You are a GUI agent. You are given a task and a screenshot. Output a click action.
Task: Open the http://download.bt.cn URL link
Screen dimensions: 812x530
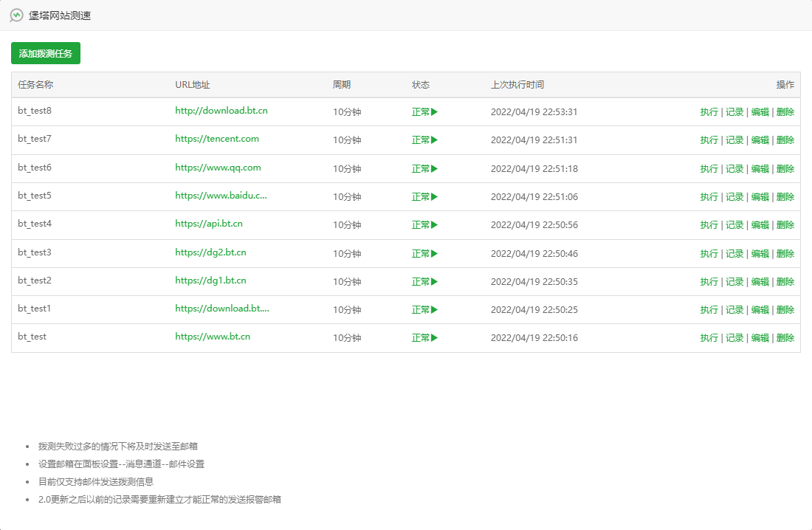(x=221, y=111)
